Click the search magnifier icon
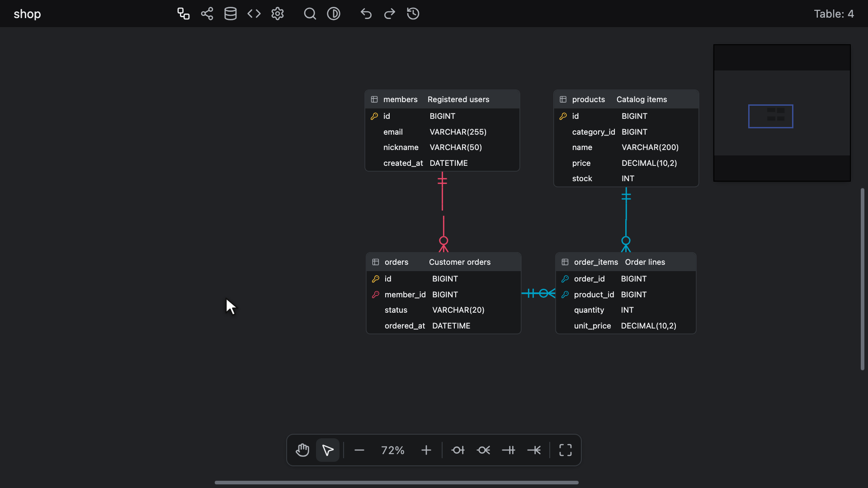Screen dimensions: 868x488 point(310,14)
